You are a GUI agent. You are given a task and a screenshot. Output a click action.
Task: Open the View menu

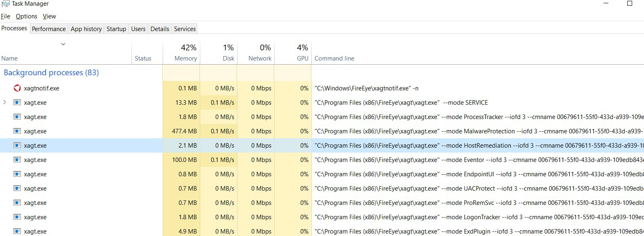[x=49, y=16]
